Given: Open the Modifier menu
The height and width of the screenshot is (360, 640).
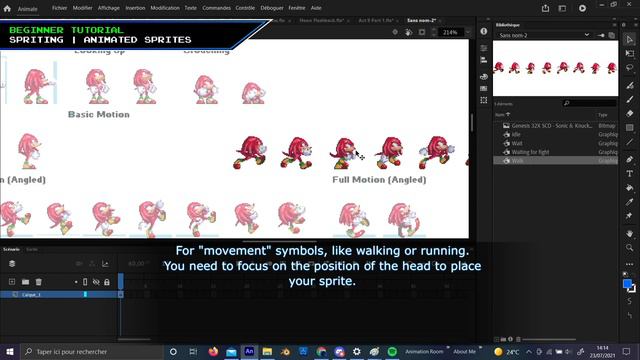Looking at the screenshot, I should pos(82,8).
